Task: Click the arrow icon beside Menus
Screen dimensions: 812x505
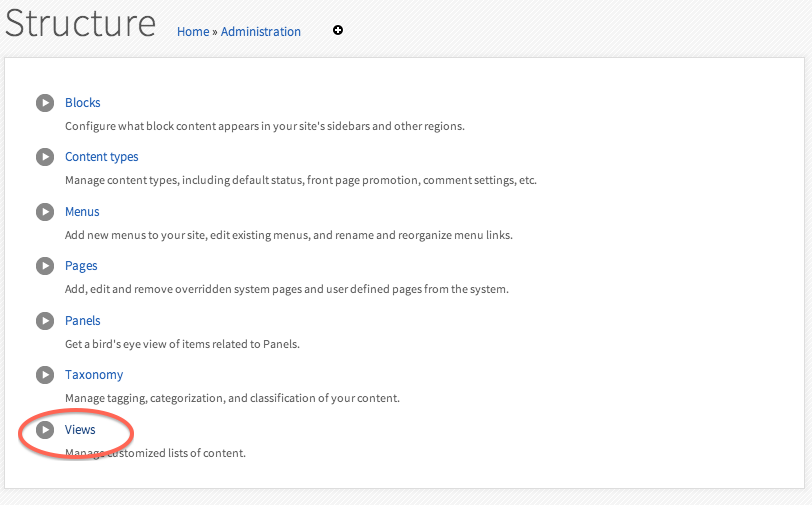Action: (x=45, y=212)
